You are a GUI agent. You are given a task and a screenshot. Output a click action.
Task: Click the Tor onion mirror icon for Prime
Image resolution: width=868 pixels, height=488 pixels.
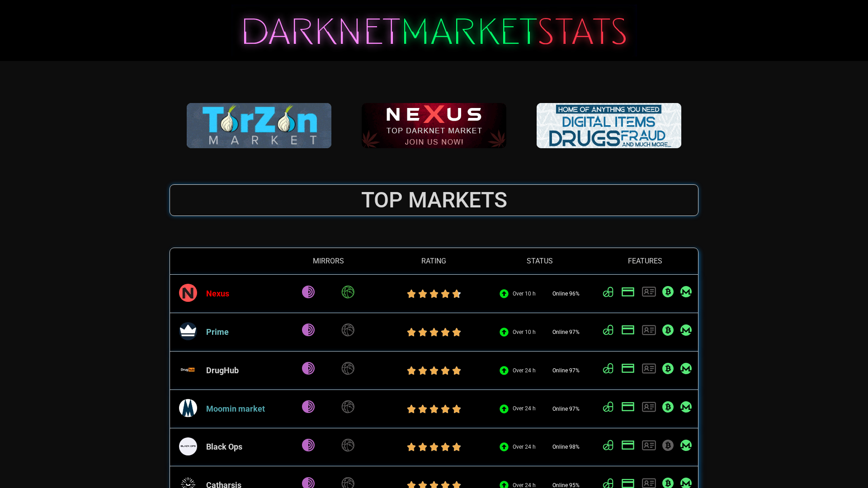coord(308,330)
